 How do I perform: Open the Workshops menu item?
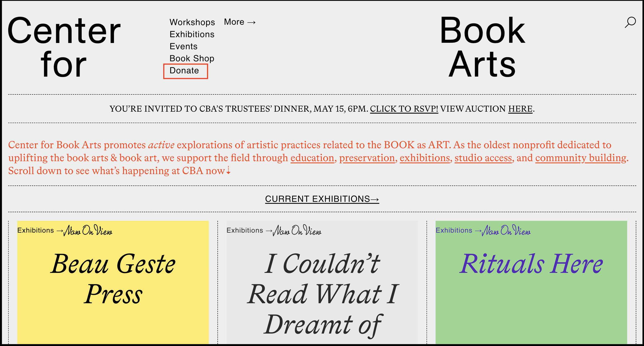click(192, 22)
